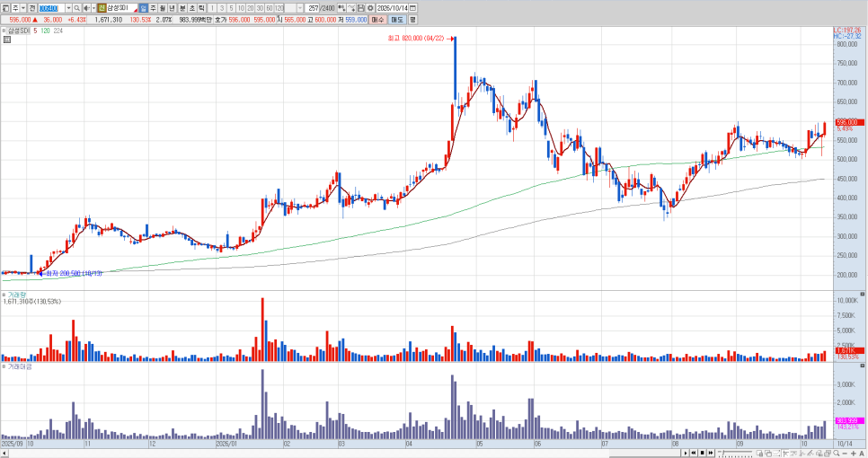Click the 매도 sell button
868x458 pixels.
(x=397, y=20)
